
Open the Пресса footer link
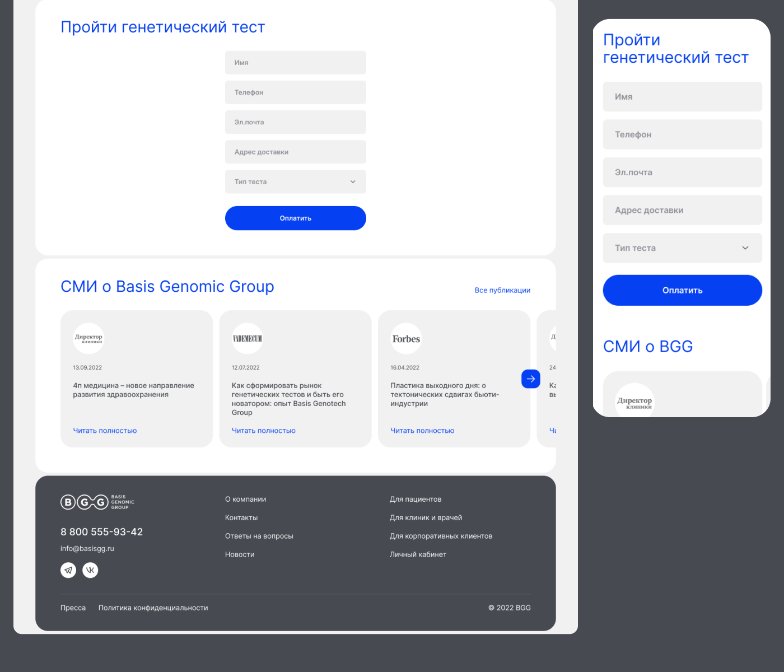pos(73,608)
